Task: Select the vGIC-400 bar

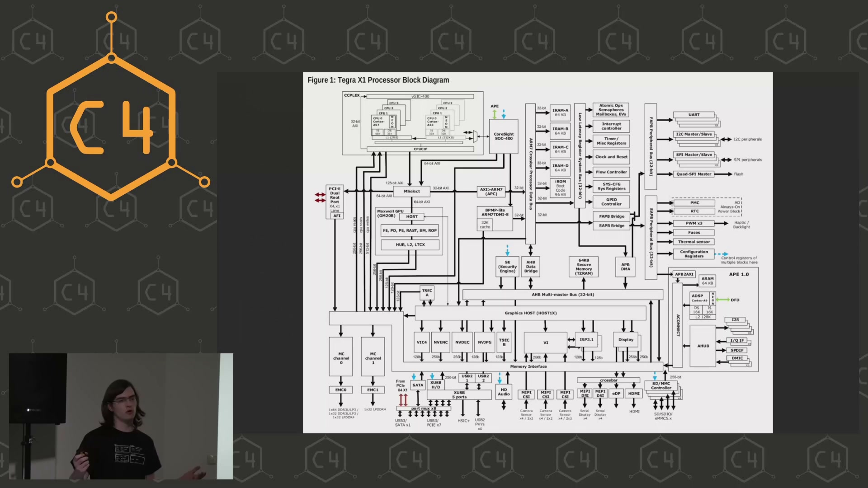Action: click(420, 96)
